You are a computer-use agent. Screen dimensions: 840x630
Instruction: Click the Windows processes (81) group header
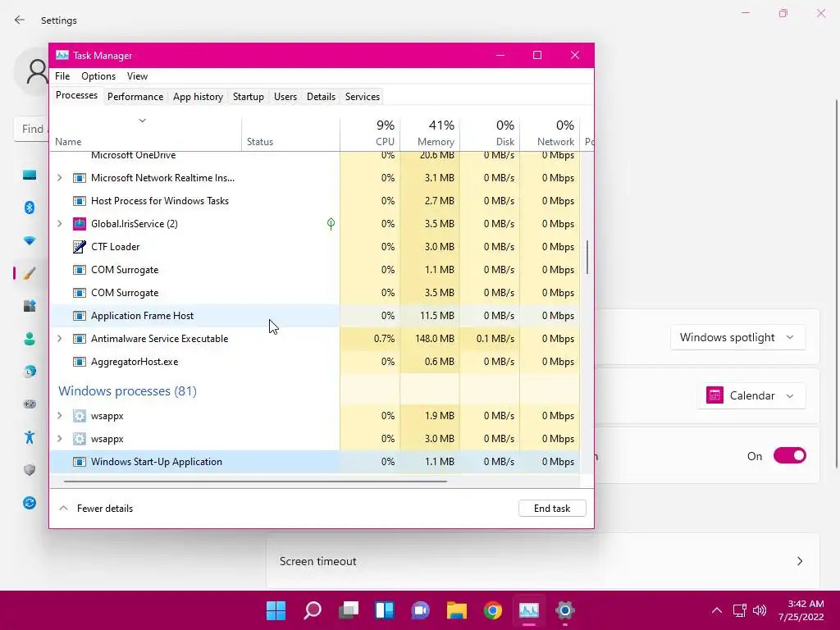[x=127, y=391]
